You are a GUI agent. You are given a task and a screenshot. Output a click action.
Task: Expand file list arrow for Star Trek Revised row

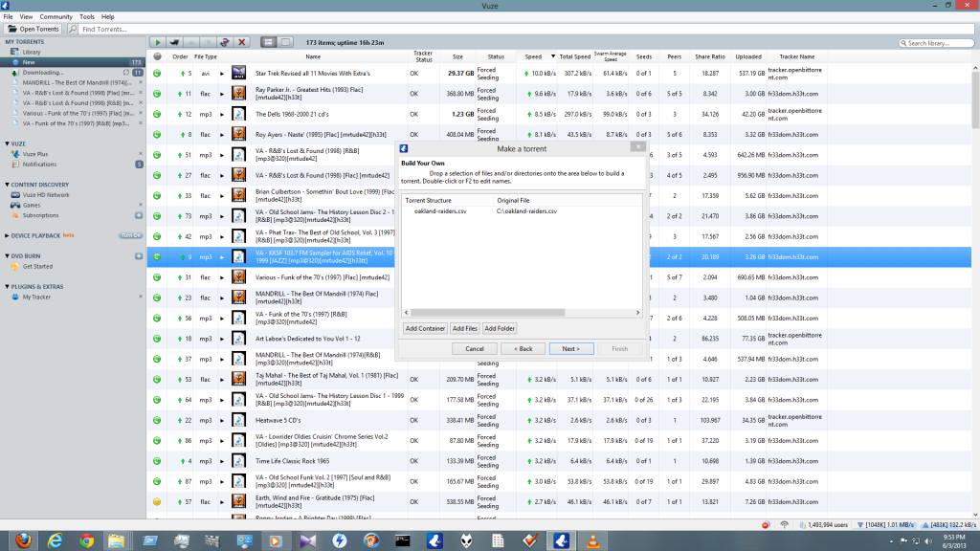tap(222, 73)
